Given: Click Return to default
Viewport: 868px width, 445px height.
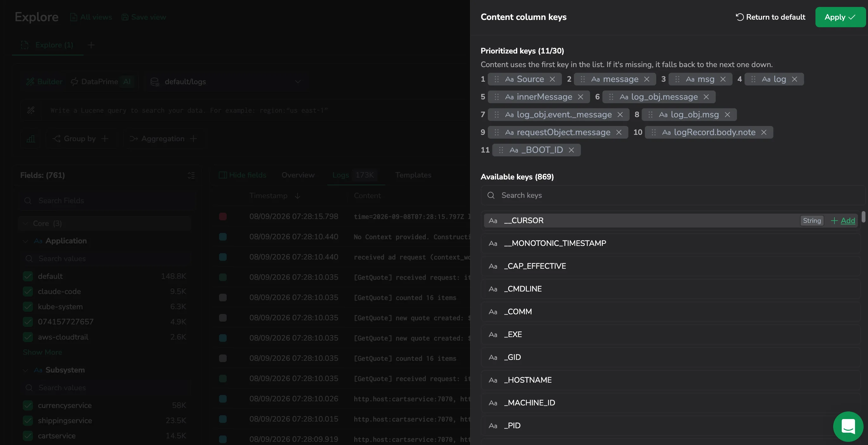Looking at the screenshot, I should (770, 17).
